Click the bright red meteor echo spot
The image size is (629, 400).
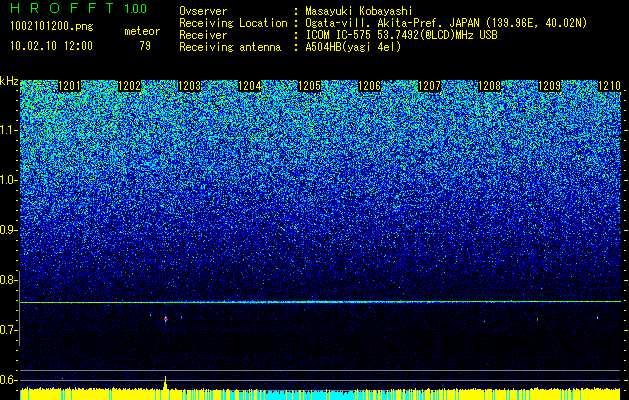[x=165, y=319]
